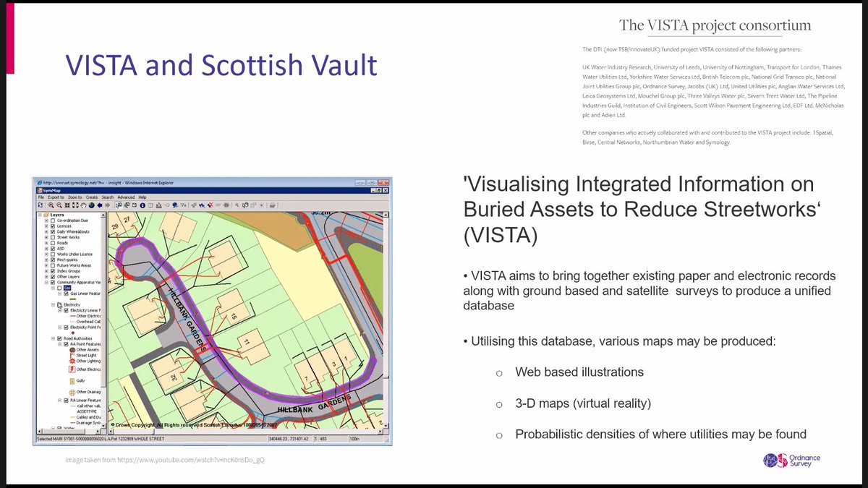The height and width of the screenshot is (488, 868).
Task: Click the SymMap refresh map toolbar icon
Action: click(x=40, y=205)
